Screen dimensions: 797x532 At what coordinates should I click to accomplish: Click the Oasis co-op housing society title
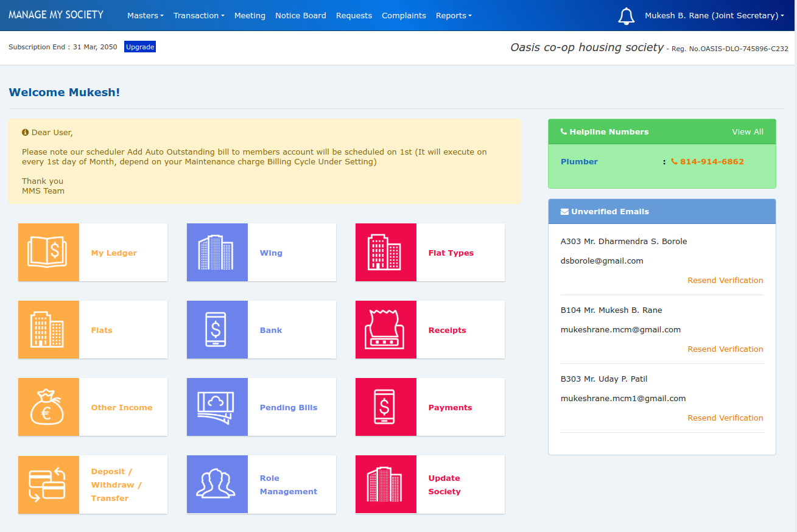[x=587, y=47]
